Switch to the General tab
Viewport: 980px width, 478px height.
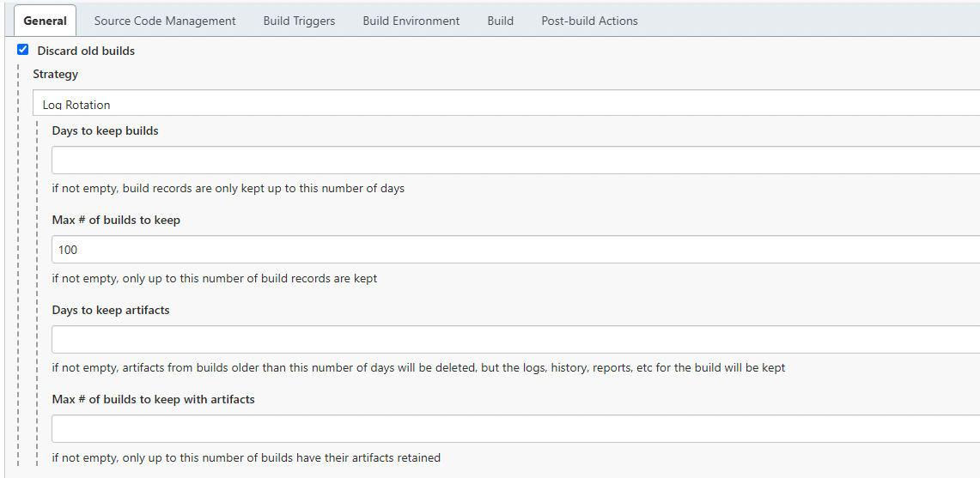45,21
